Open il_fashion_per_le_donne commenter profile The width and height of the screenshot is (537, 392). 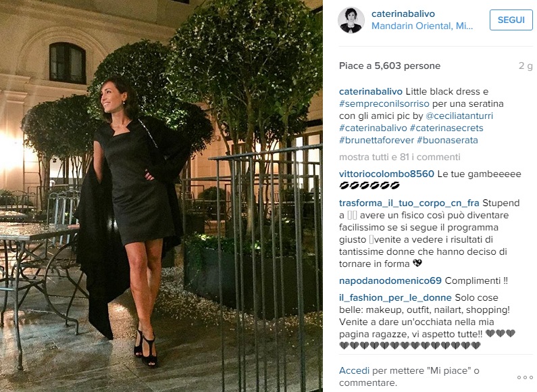[395, 298]
